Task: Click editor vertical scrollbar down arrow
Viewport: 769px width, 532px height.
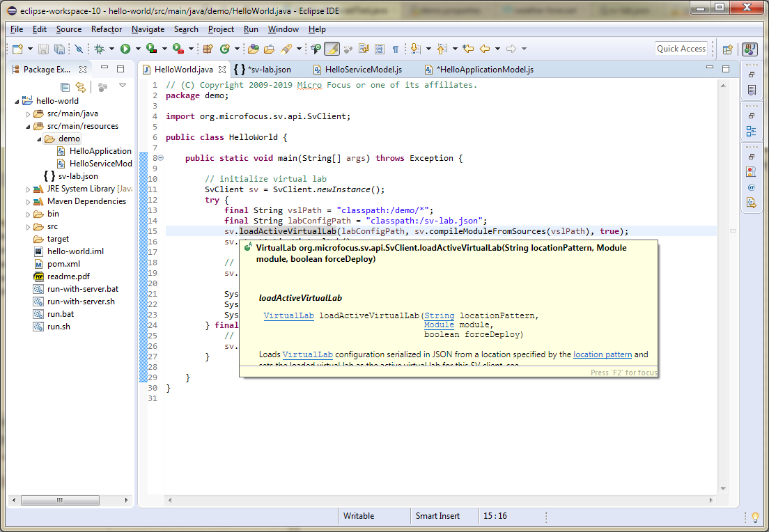Action: [723, 489]
